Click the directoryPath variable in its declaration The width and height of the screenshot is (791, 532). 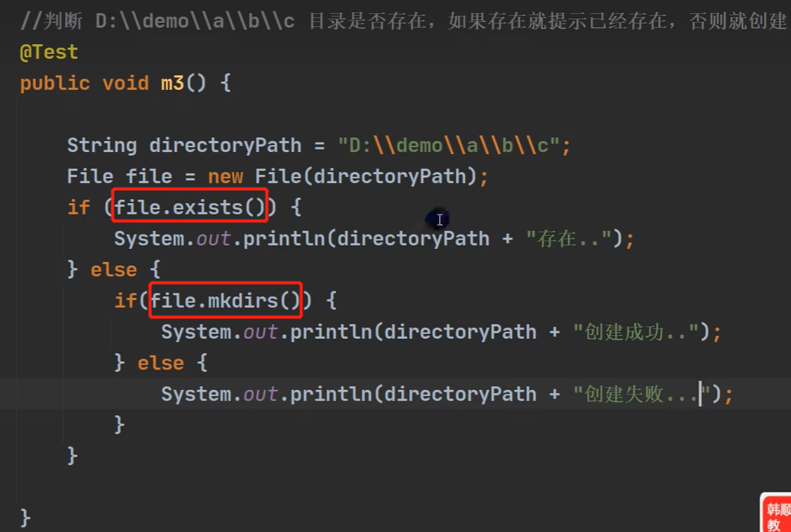[227, 146]
